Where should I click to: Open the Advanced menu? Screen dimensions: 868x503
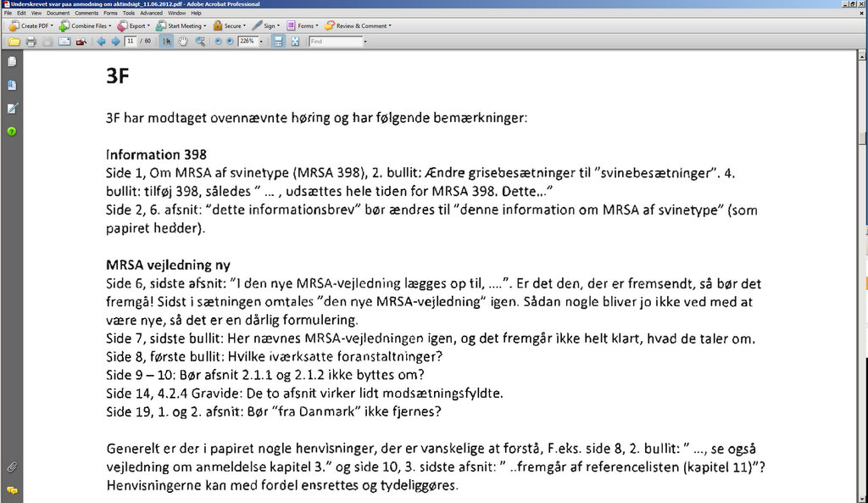point(151,13)
